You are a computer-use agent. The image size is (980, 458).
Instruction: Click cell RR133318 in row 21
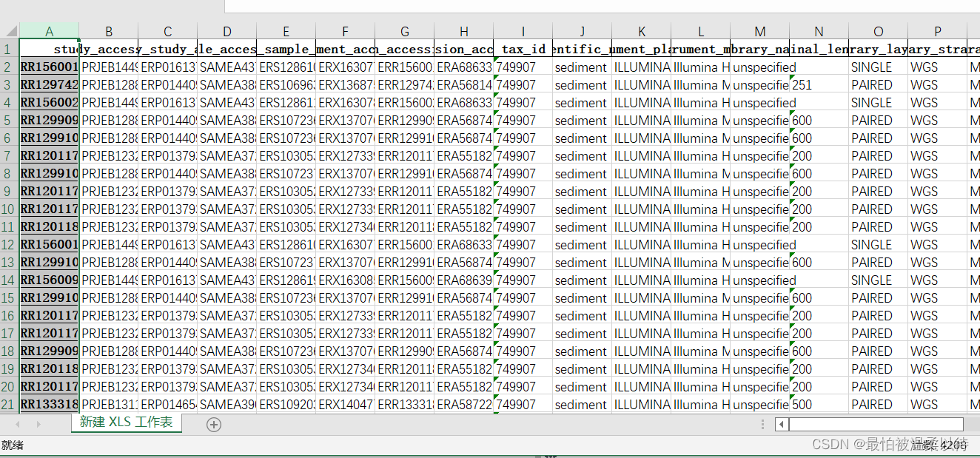coord(49,404)
